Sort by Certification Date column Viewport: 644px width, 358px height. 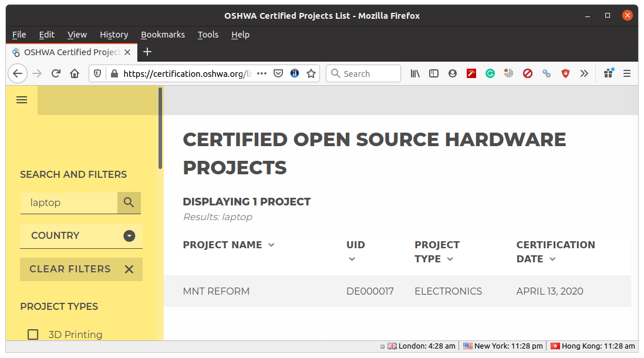tap(552, 259)
